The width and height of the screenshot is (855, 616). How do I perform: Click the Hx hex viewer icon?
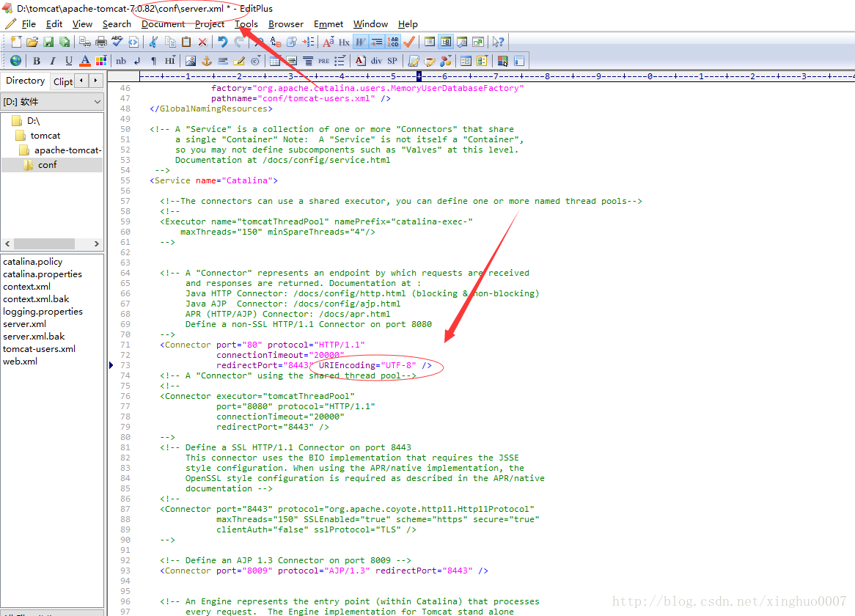coord(344,42)
